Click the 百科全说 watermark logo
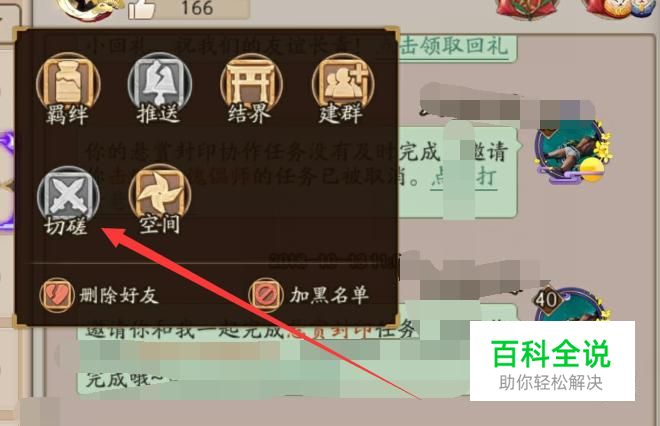660x426 pixels. pos(552,361)
